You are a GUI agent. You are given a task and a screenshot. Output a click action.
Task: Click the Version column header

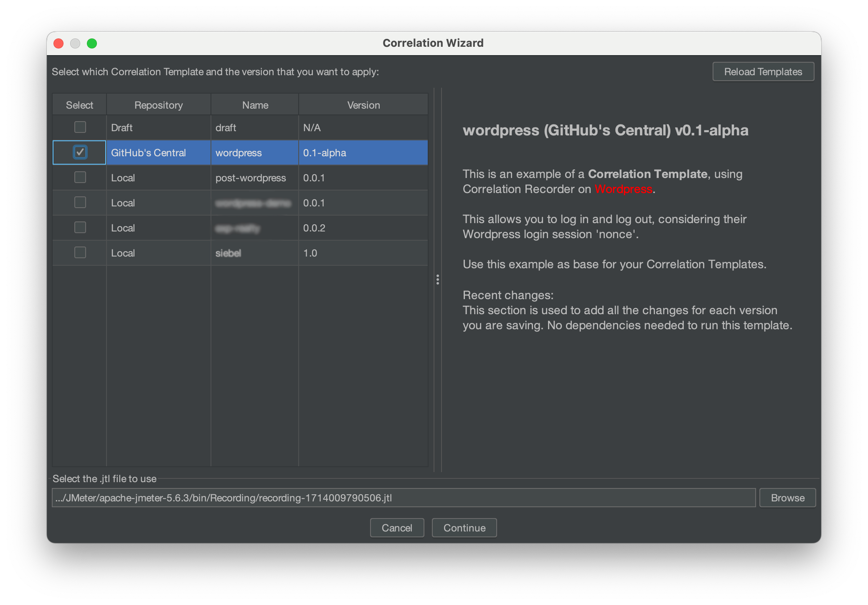point(363,105)
